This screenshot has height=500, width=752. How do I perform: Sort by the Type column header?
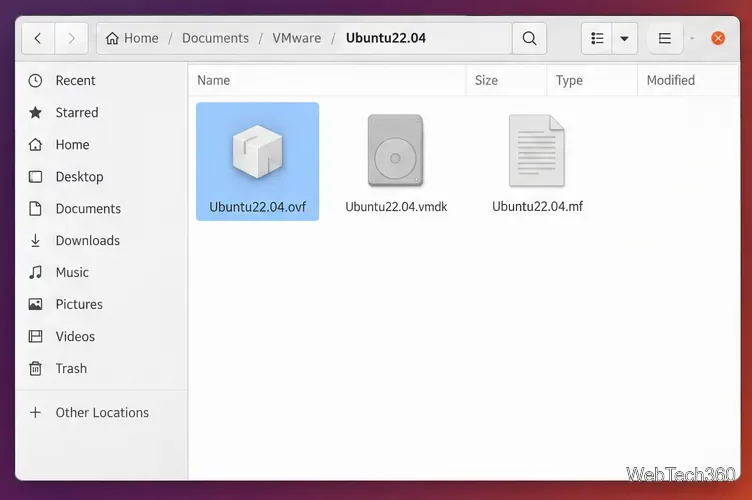(592, 81)
